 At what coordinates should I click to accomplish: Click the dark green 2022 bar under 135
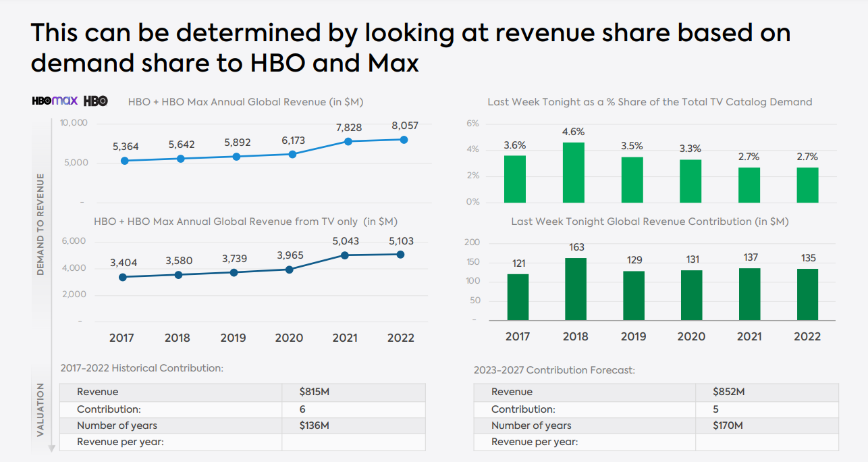808,294
